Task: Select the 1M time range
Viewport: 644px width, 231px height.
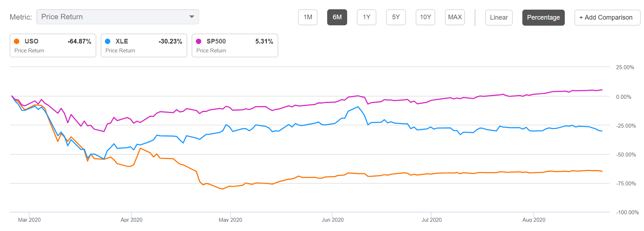Action: pyautogui.click(x=308, y=17)
